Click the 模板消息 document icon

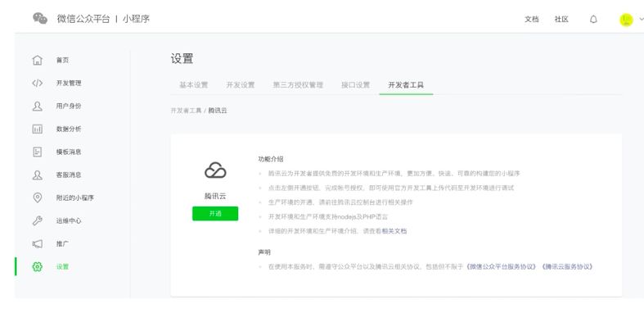38,152
